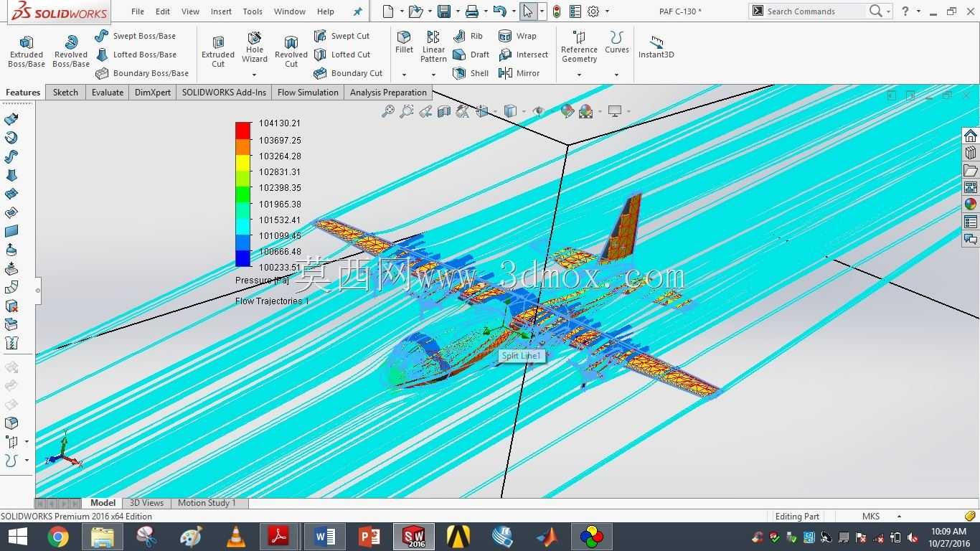This screenshot has height=551, width=980.
Task: Expand the Reference Geometry dropdown arrow
Action: [x=579, y=75]
